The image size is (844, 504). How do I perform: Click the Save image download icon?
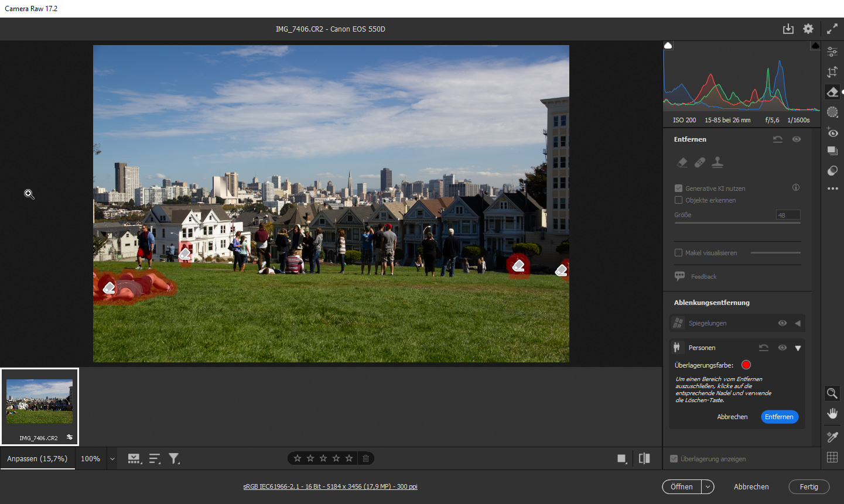788,29
